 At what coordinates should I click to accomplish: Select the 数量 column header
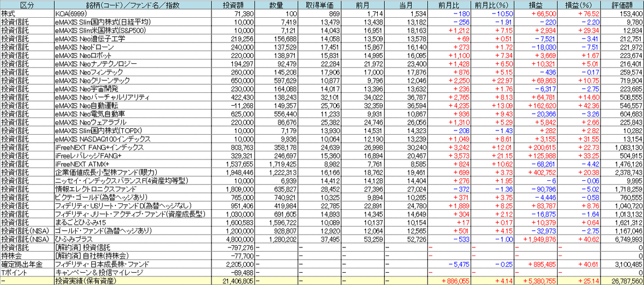[x=277, y=5]
